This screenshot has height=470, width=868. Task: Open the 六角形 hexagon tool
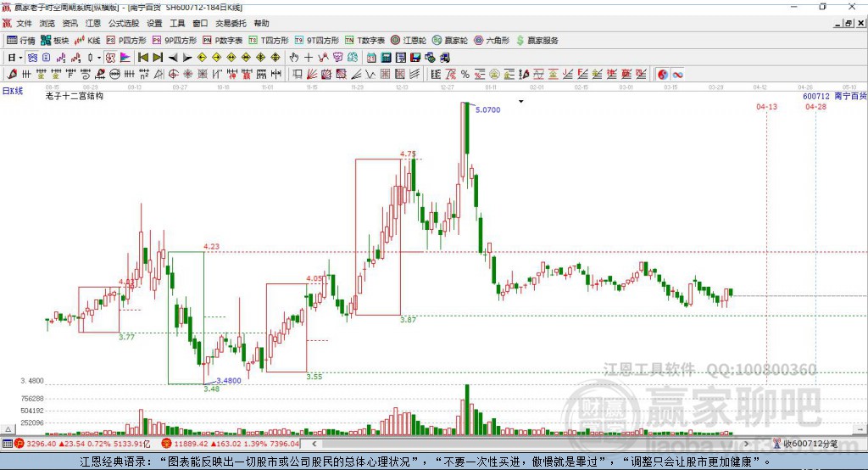point(492,41)
